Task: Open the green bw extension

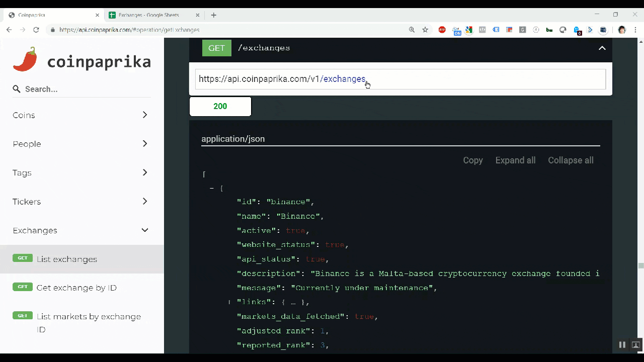Action: pos(549,30)
